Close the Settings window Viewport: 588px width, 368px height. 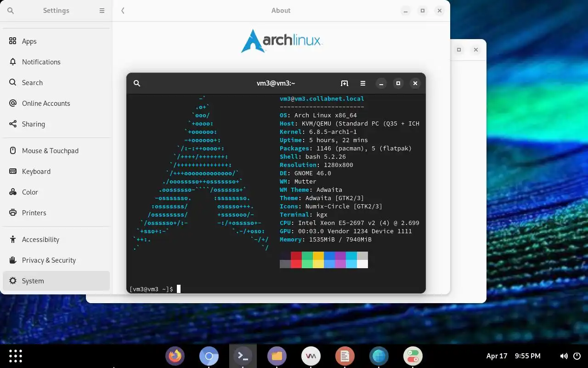click(x=440, y=11)
